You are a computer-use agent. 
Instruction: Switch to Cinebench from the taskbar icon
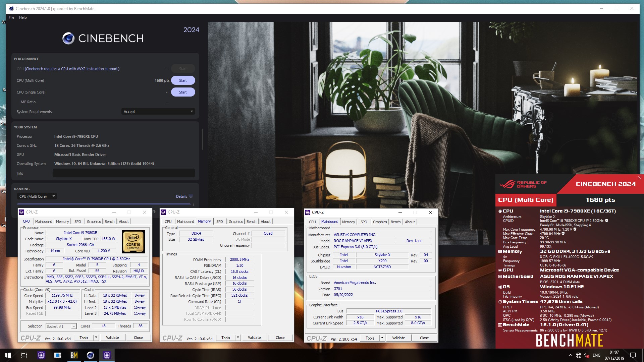coord(91,355)
